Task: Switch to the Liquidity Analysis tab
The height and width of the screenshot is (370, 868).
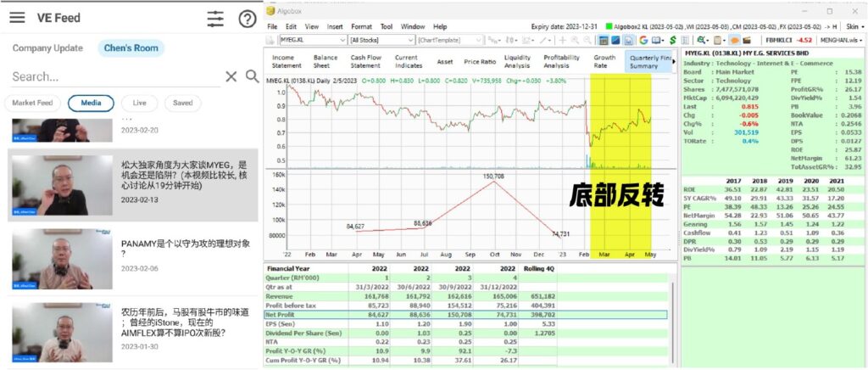Action: [518, 61]
